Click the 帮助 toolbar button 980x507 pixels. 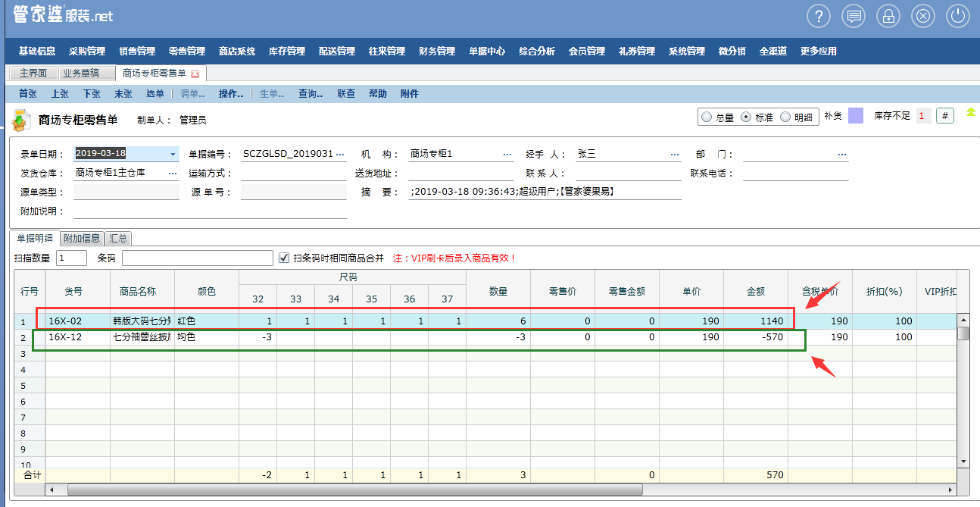pos(378,94)
